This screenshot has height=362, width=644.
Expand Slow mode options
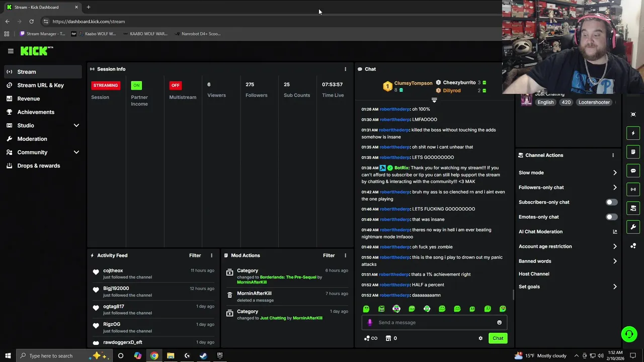(615, 173)
